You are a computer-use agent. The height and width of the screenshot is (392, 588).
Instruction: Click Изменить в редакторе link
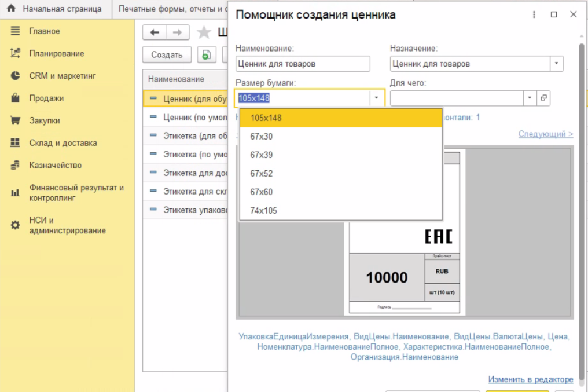530,380
